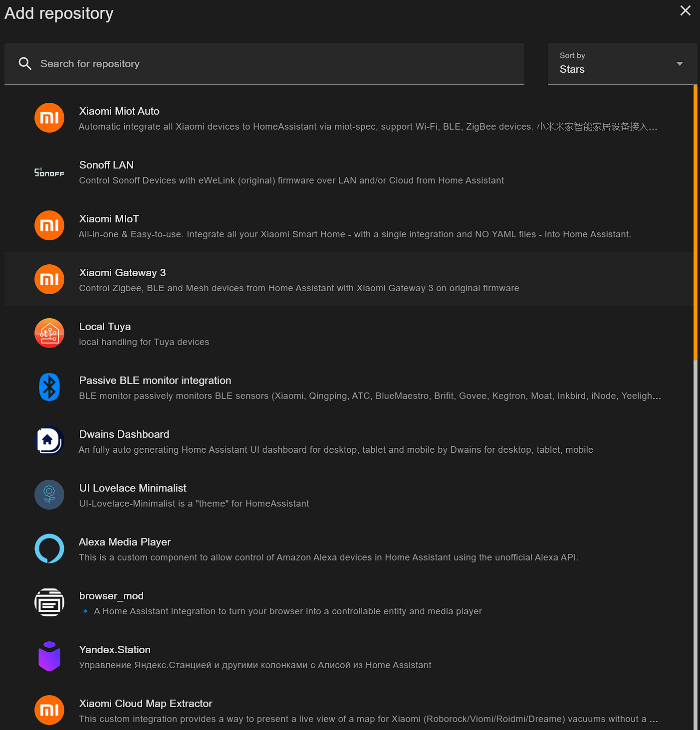700x730 pixels.
Task: Open the Xiaomi MIoT repository entry
Action: click(x=299, y=225)
